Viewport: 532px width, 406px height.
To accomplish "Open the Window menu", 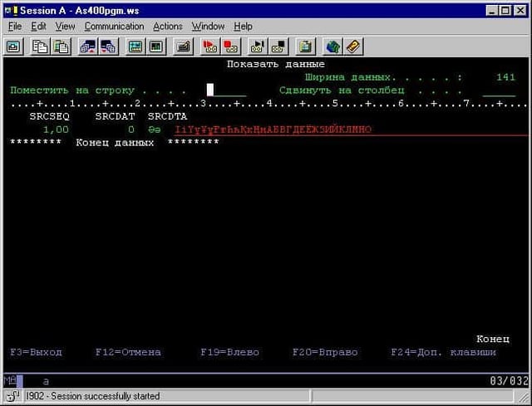I will point(209,27).
